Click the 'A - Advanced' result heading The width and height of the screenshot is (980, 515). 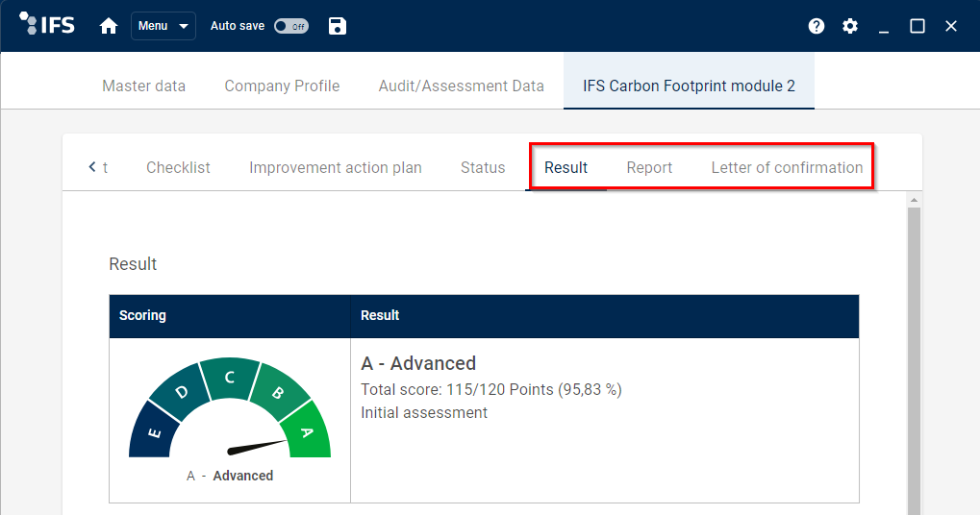418,363
